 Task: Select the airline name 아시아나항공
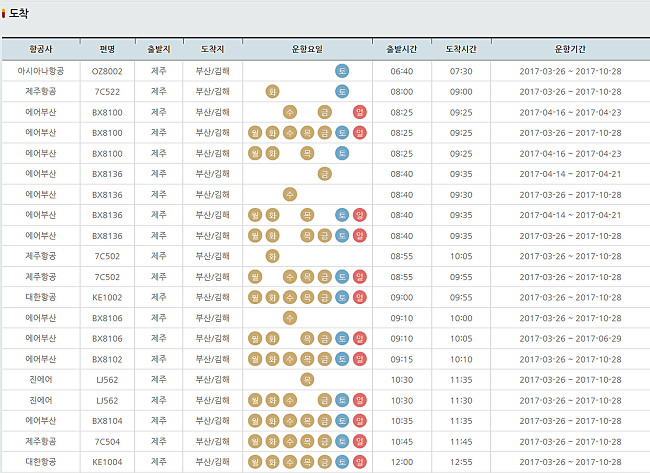41,71
